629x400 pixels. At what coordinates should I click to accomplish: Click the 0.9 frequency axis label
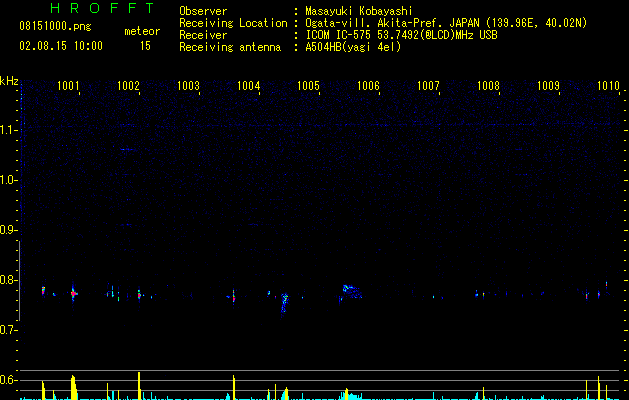coord(8,230)
